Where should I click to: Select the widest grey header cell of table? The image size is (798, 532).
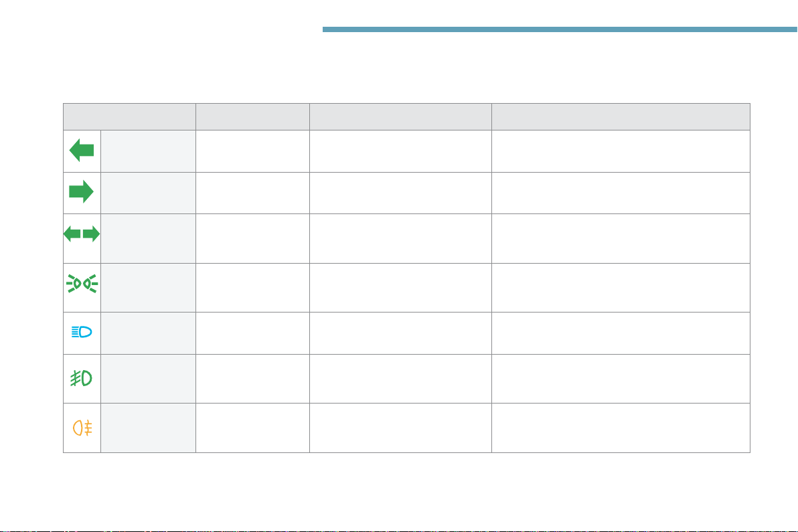coord(621,116)
